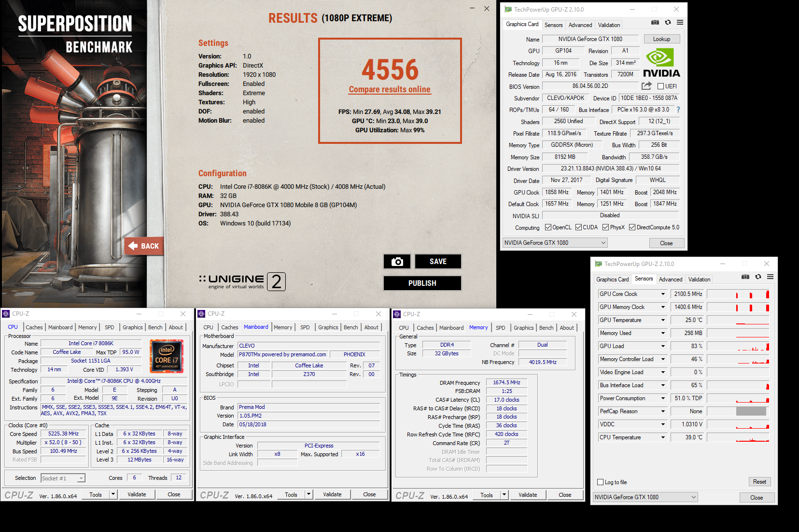799x532 pixels.
Task: Click Validate button in CPU-Z Mainboard window
Action: (x=332, y=494)
